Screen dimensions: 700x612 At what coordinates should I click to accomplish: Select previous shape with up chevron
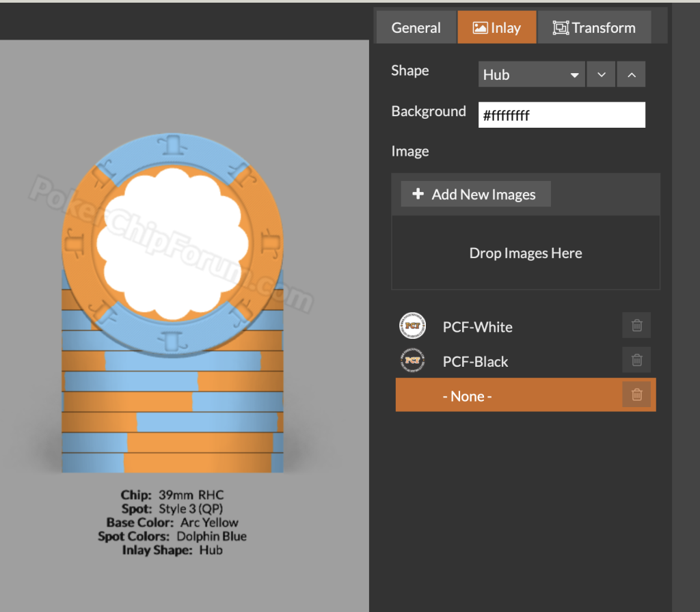(631, 74)
